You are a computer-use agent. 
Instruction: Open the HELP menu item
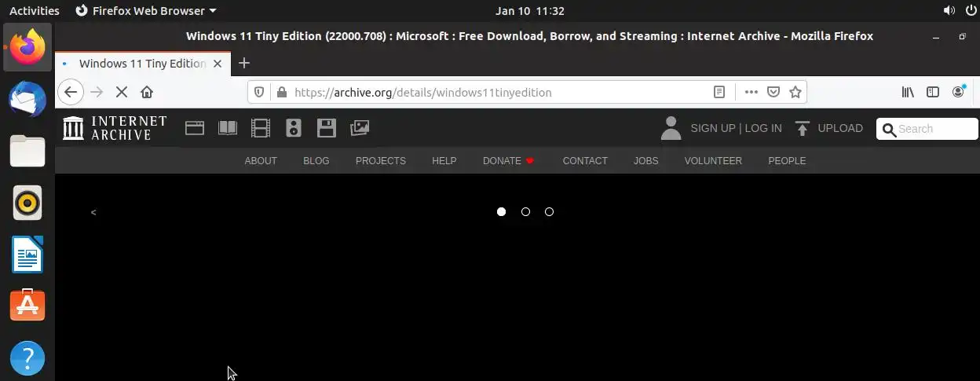coord(444,160)
